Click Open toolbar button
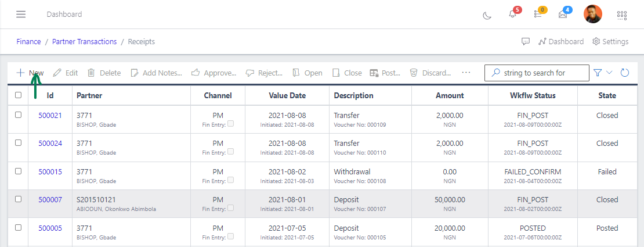 pos(307,73)
